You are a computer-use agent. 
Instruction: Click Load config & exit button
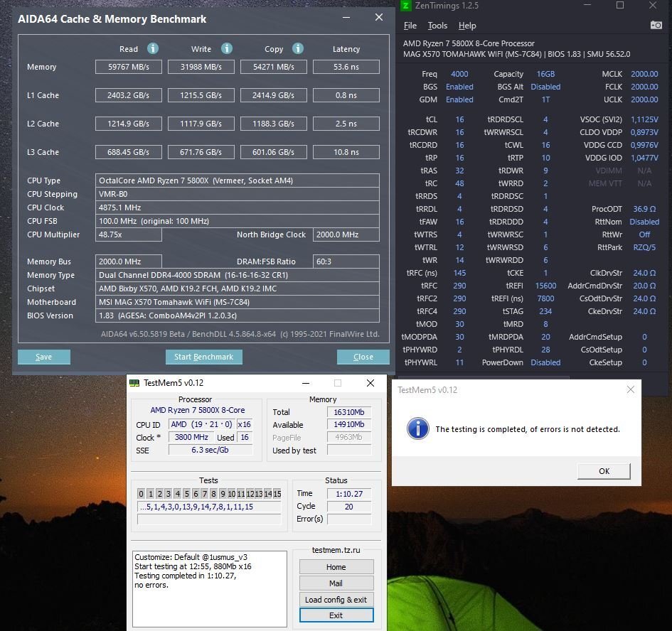point(336,600)
